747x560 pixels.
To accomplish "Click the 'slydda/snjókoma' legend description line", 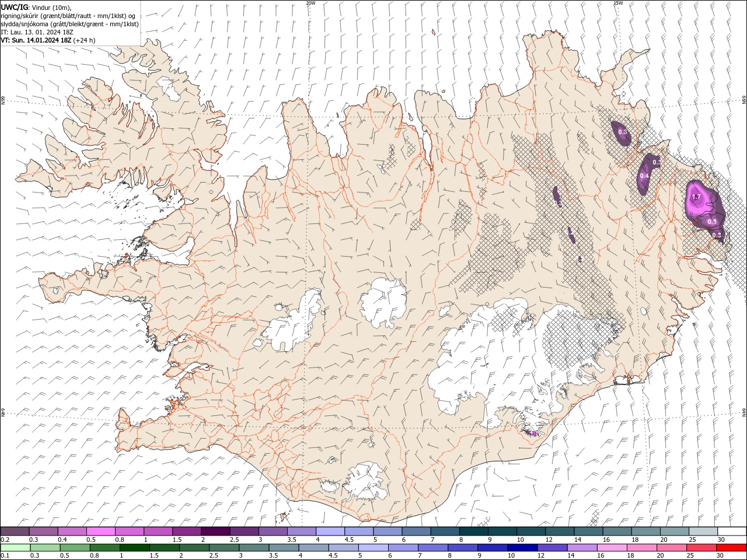I will click(x=69, y=24).
